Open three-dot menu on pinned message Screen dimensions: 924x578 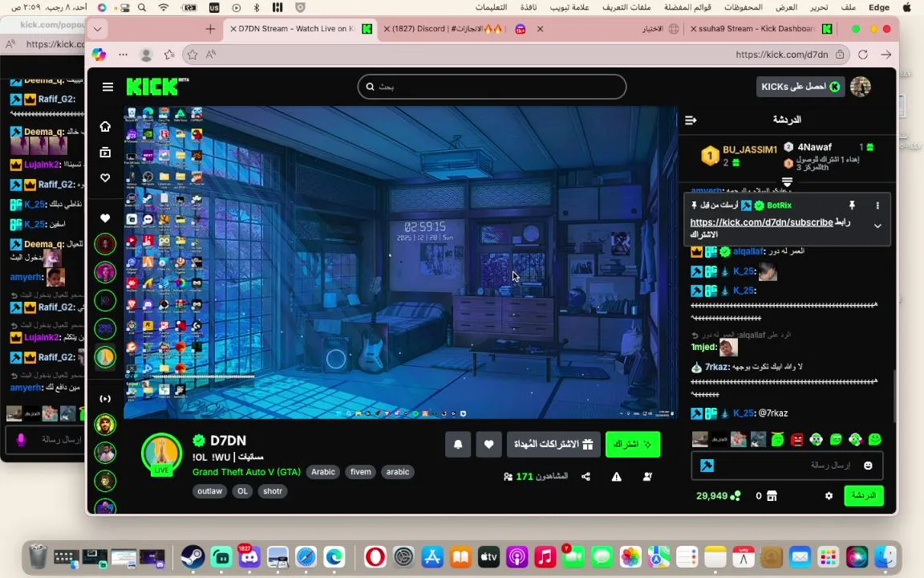[877, 206]
